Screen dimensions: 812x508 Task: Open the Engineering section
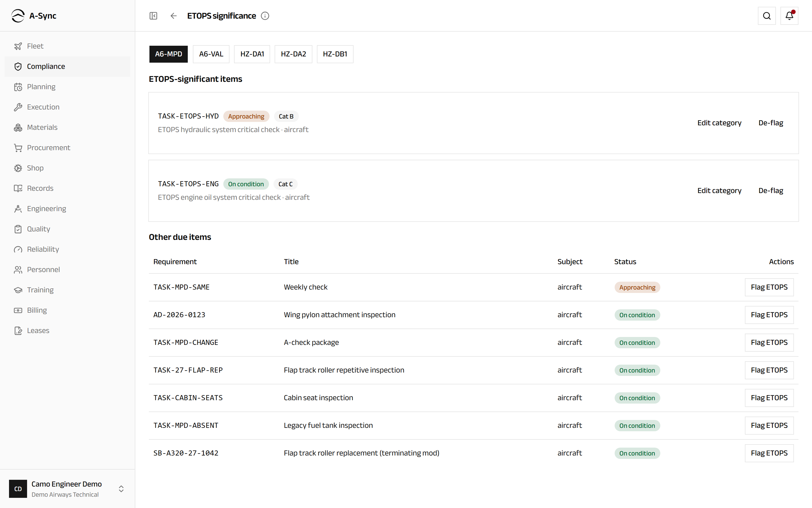[x=67, y=209]
